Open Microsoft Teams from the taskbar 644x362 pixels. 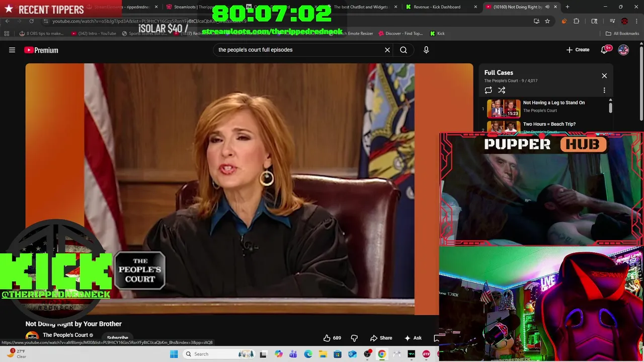coord(293,354)
